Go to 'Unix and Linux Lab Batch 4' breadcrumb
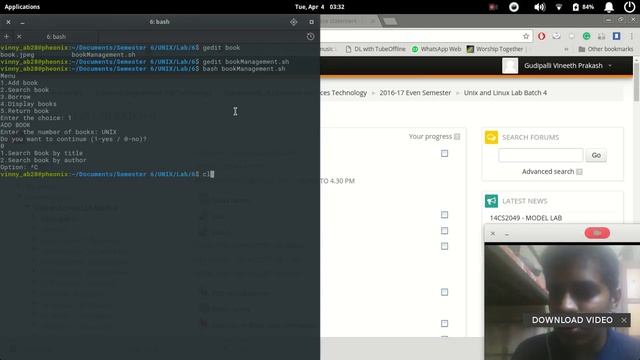This screenshot has height=360, width=640. tap(505, 93)
